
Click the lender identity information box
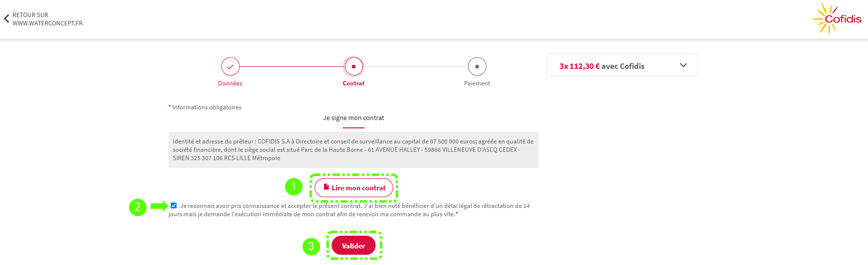click(353, 150)
